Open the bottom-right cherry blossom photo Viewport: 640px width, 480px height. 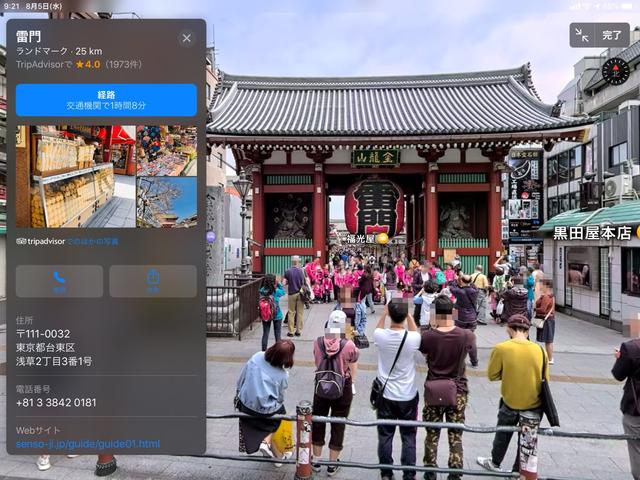tap(166, 203)
